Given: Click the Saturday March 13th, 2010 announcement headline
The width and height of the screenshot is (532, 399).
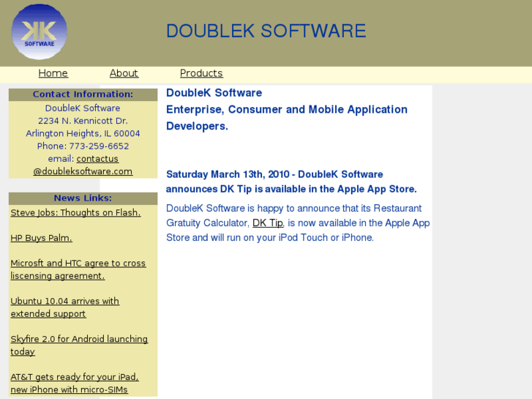Looking at the screenshot, I should tap(291, 182).
